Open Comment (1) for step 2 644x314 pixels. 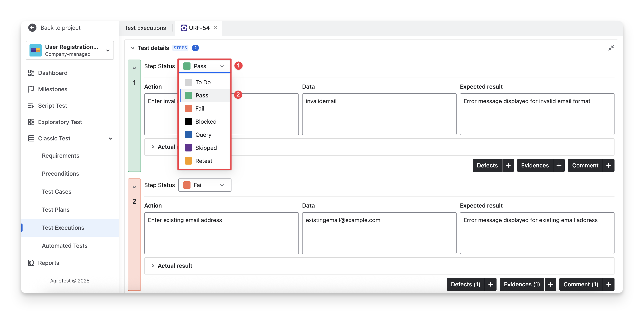[581, 284]
